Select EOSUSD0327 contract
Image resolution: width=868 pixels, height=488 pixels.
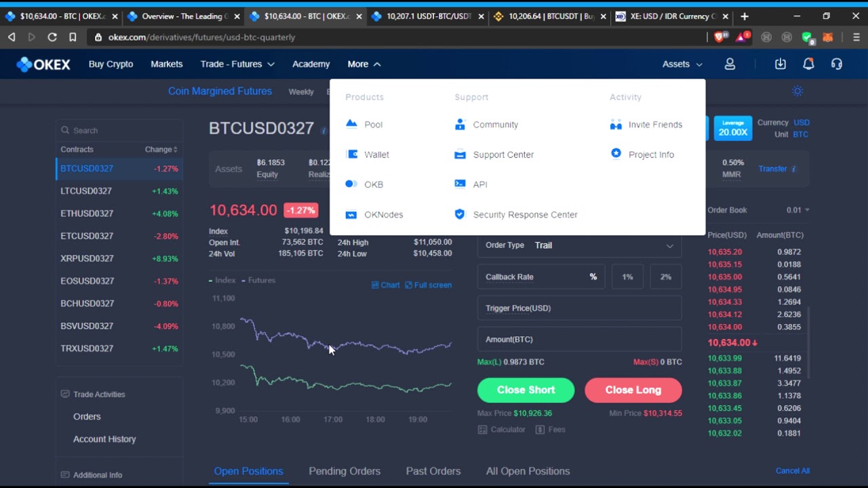[x=119, y=281]
